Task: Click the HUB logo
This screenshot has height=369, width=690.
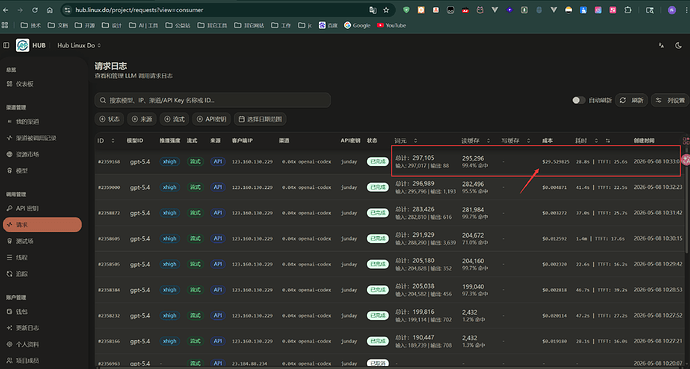Action: [22, 45]
